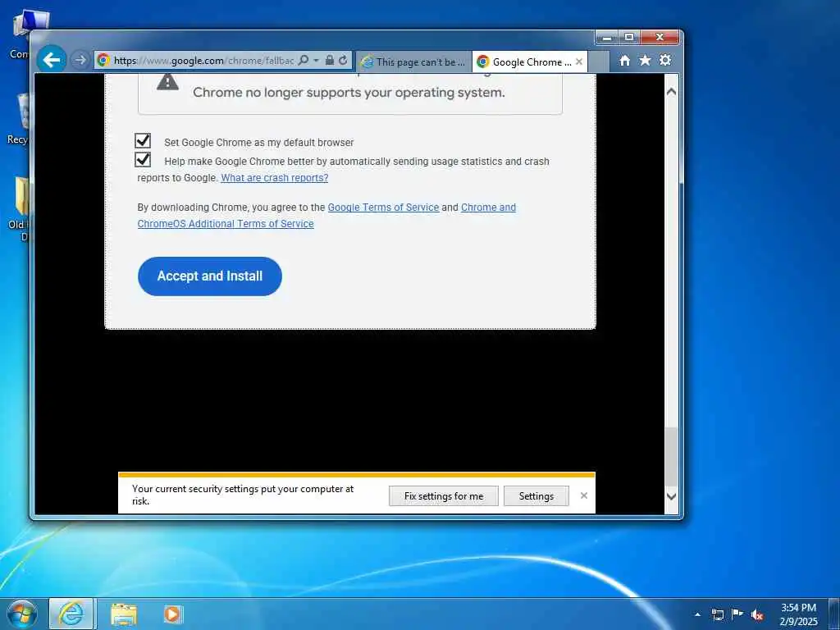Open Google Terms of Service link
Image resolution: width=840 pixels, height=630 pixels.
pyautogui.click(x=383, y=208)
